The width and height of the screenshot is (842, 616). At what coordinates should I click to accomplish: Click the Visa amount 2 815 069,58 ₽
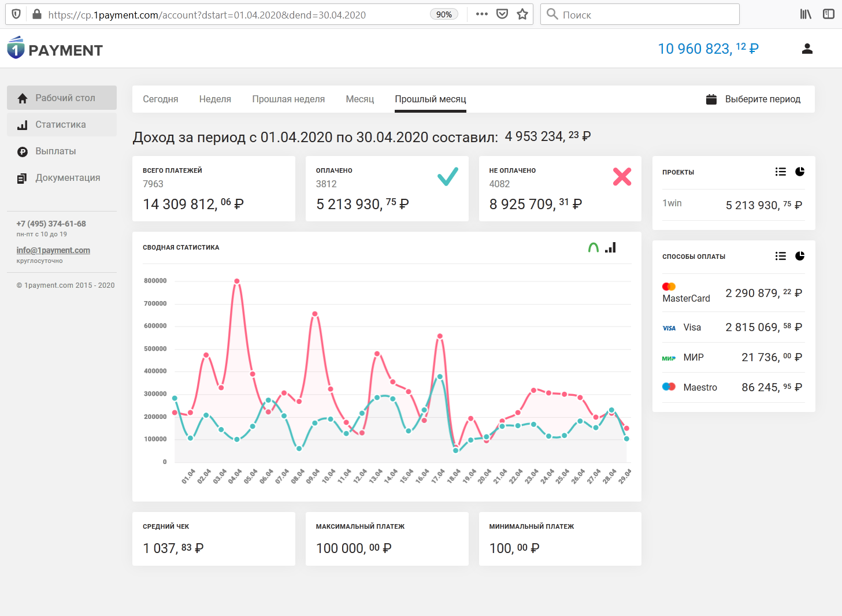[x=764, y=328]
